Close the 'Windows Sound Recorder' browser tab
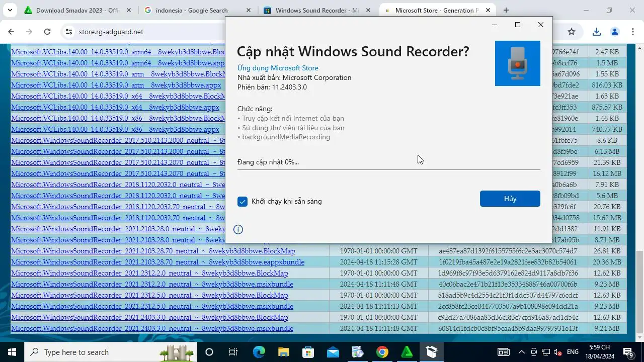This screenshot has width=644, height=362. 368,10
